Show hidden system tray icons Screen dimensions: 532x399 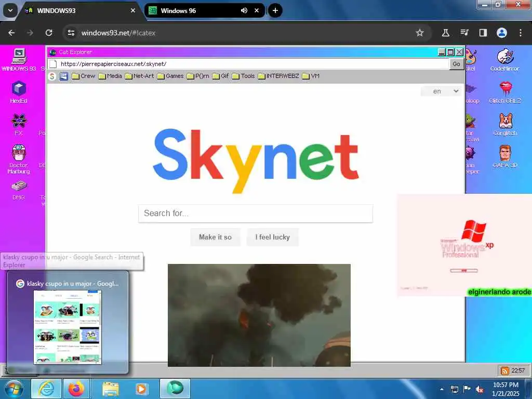point(442,390)
